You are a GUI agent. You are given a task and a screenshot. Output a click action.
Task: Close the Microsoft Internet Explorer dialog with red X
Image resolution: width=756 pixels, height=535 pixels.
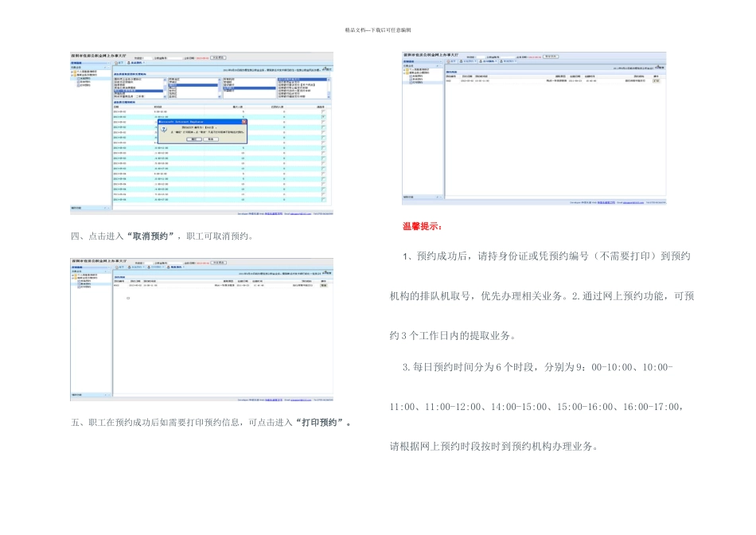pyautogui.click(x=244, y=122)
